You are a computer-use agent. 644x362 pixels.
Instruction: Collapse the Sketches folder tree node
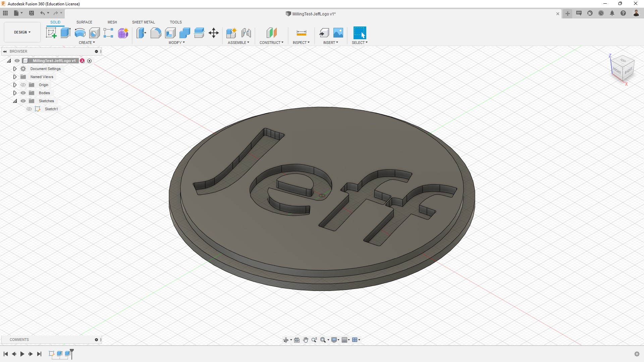coord(15,101)
